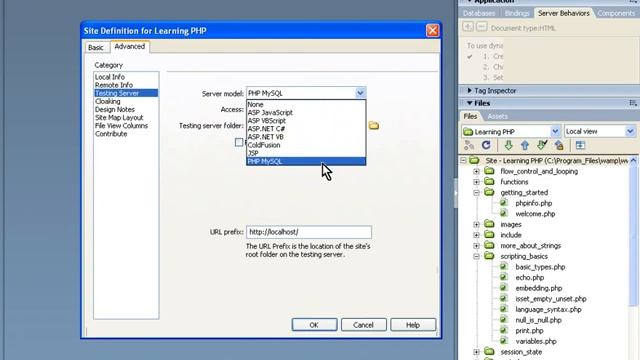The image size is (640, 360).
Task: Open the Local view dropdown
Action: click(x=630, y=131)
